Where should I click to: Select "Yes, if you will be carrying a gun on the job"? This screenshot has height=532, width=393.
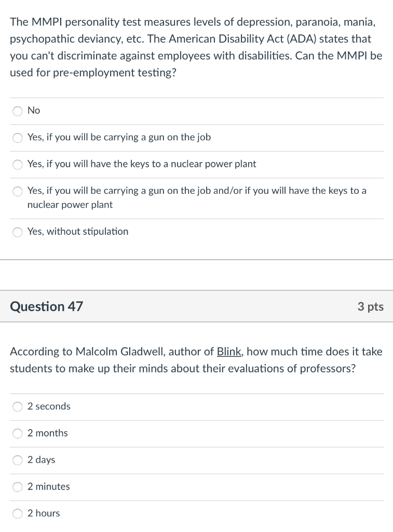pos(18,138)
